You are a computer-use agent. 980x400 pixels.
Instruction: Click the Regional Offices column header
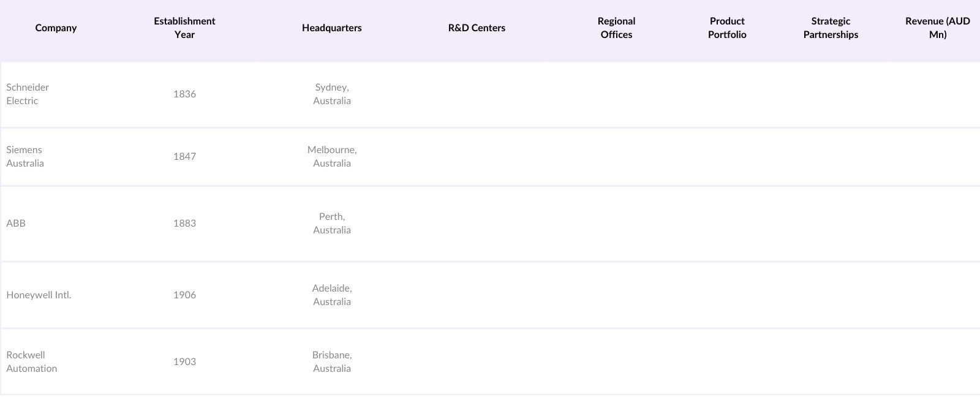pos(616,28)
